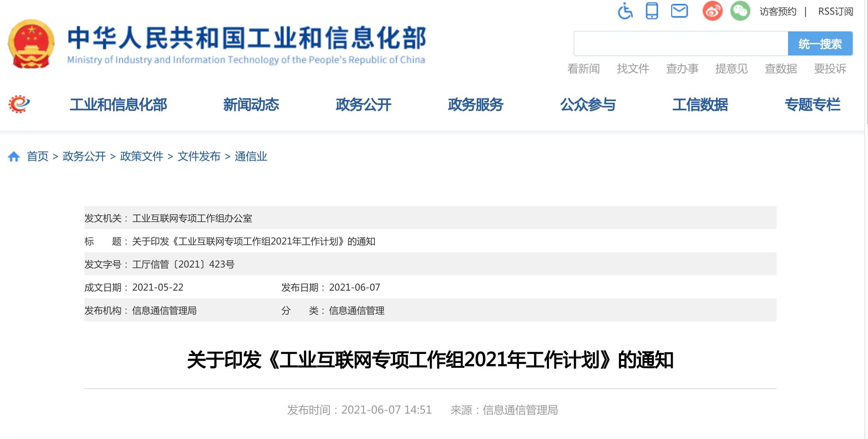
Task: Focus the site search input box
Action: [x=680, y=44]
